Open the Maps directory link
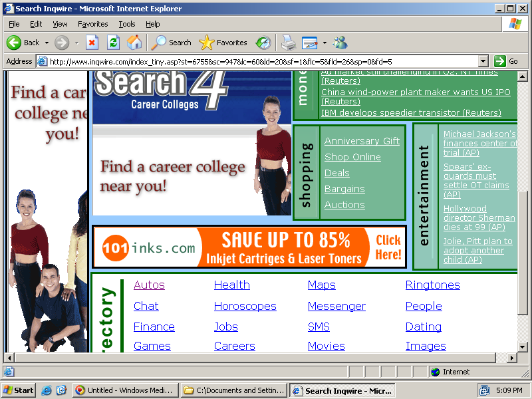Screen dimensions: 532x399 322,285
